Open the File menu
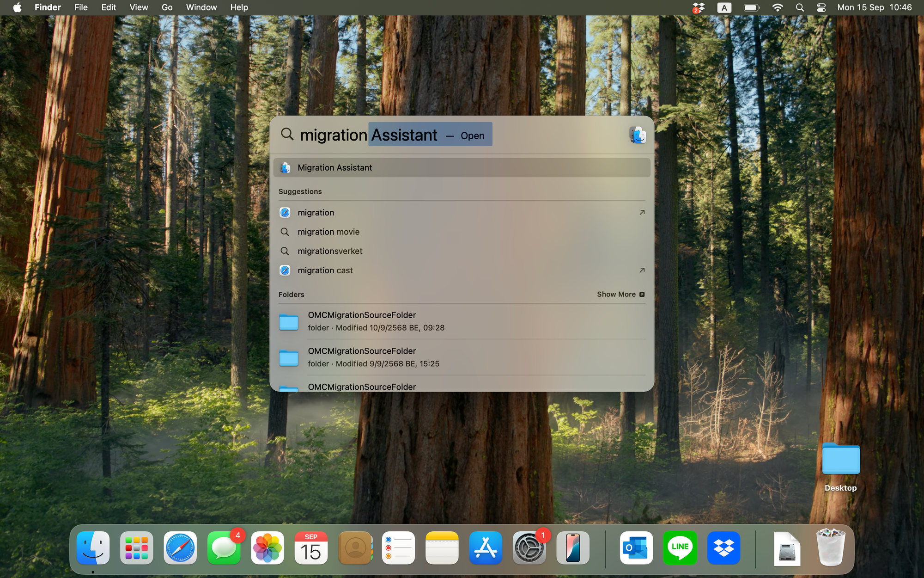The width and height of the screenshot is (924, 578). [x=81, y=7]
